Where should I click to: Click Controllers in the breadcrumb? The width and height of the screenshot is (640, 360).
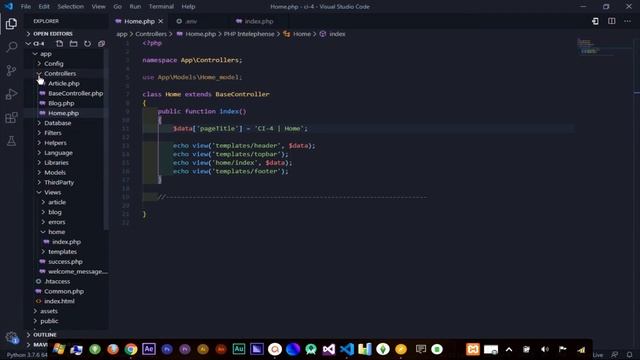pos(151,34)
